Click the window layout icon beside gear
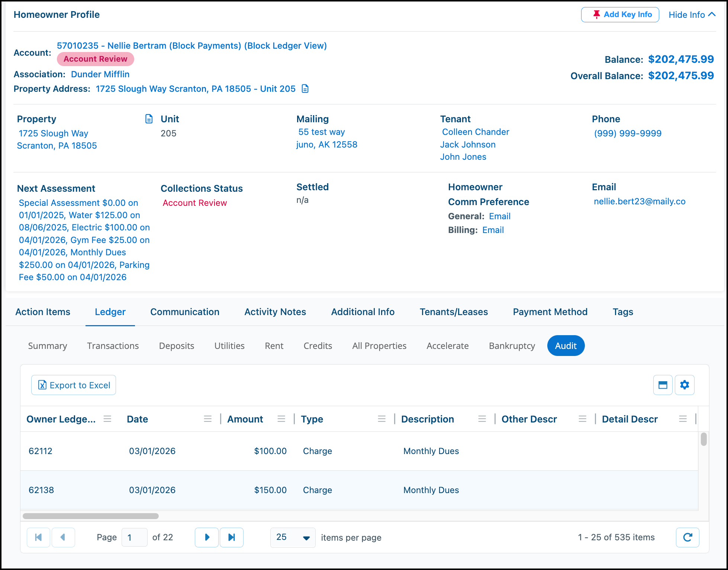728x570 pixels. click(663, 385)
